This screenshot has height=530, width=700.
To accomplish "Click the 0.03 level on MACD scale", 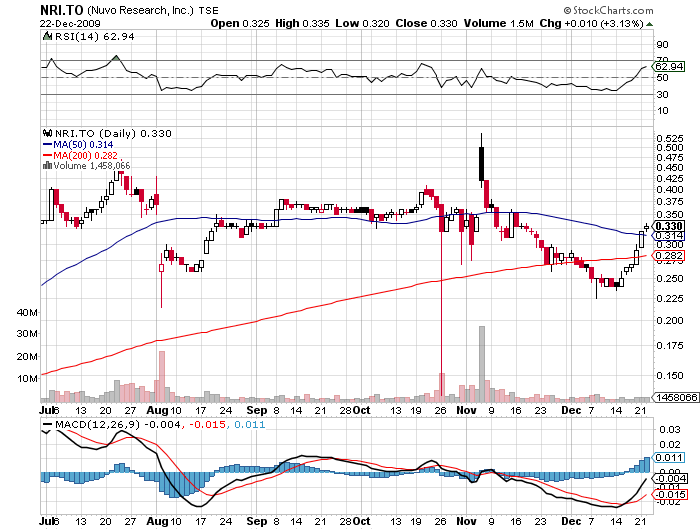I will [x=670, y=430].
